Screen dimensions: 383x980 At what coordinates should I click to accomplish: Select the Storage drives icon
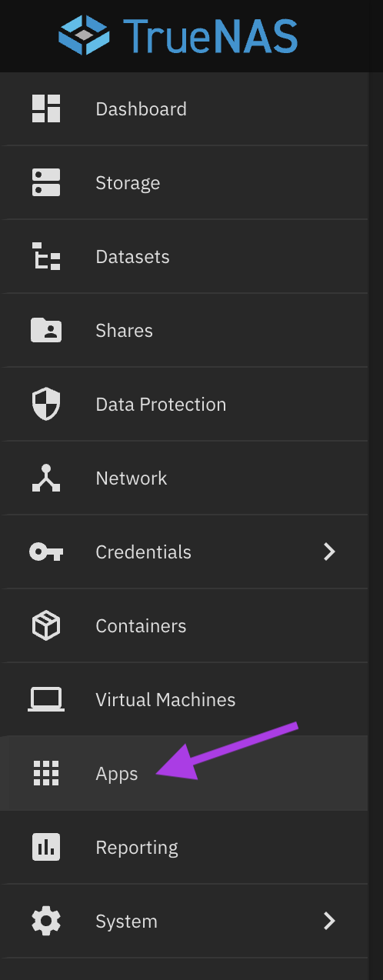(46, 182)
